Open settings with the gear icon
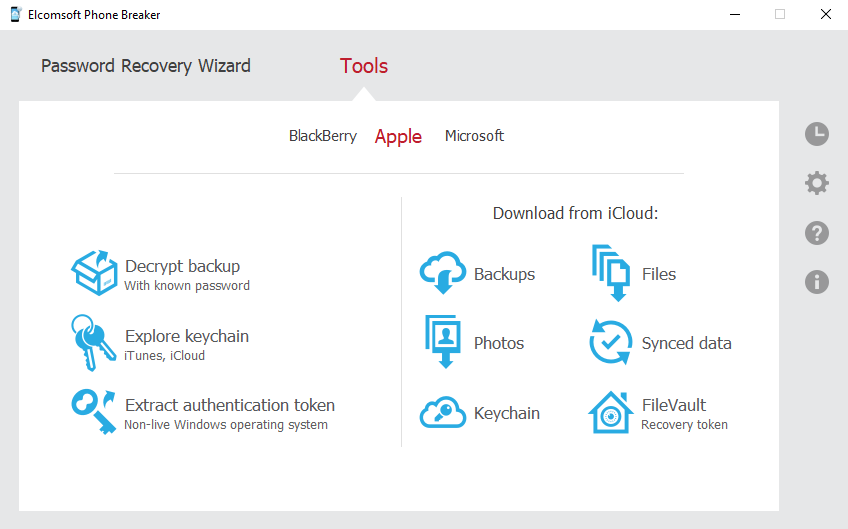848x529 pixels. point(817,183)
